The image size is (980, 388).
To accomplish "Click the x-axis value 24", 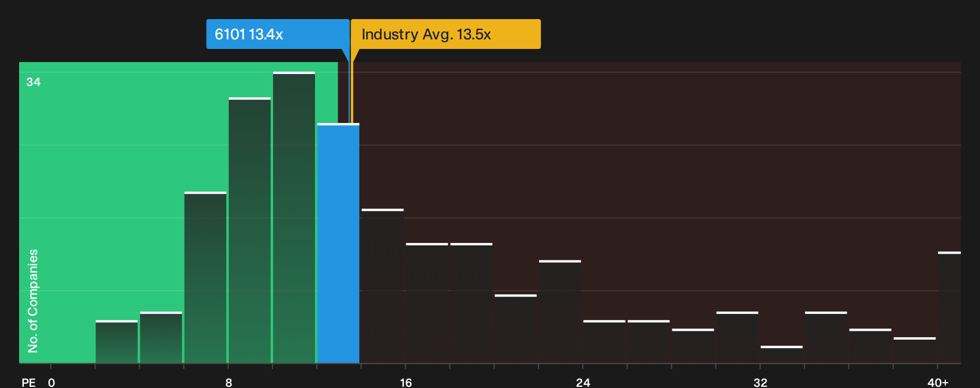I will click(x=583, y=382).
